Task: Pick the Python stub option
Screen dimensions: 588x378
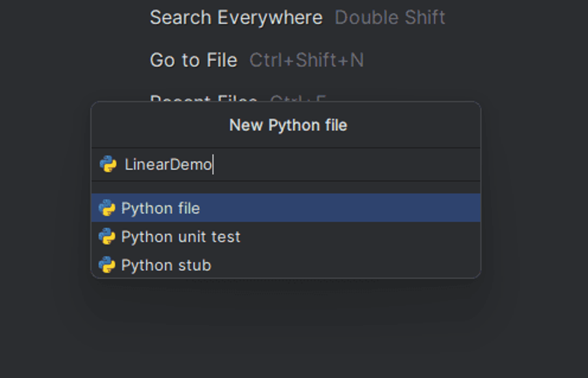Action: click(x=286, y=265)
